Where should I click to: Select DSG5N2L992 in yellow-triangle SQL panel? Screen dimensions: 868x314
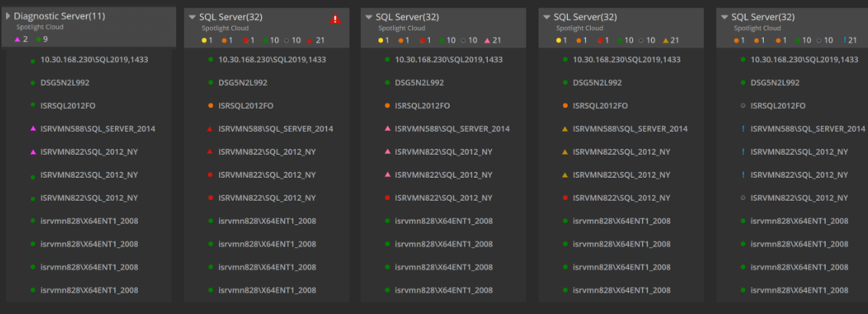click(598, 83)
